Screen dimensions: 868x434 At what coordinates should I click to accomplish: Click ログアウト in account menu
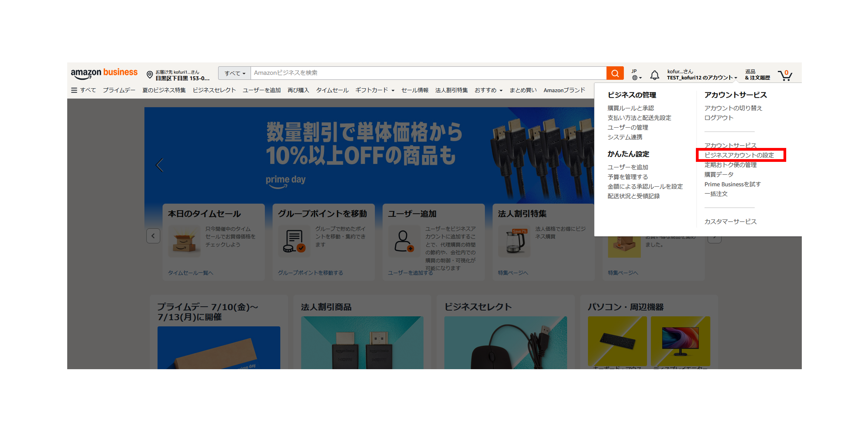(x=719, y=117)
